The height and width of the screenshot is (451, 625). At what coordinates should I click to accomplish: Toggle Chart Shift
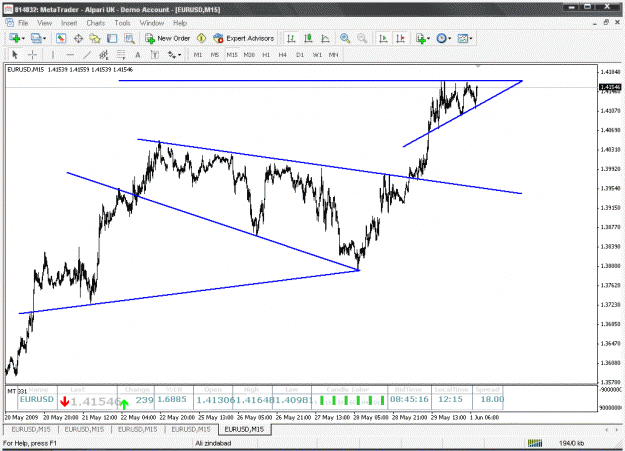tap(400, 38)
